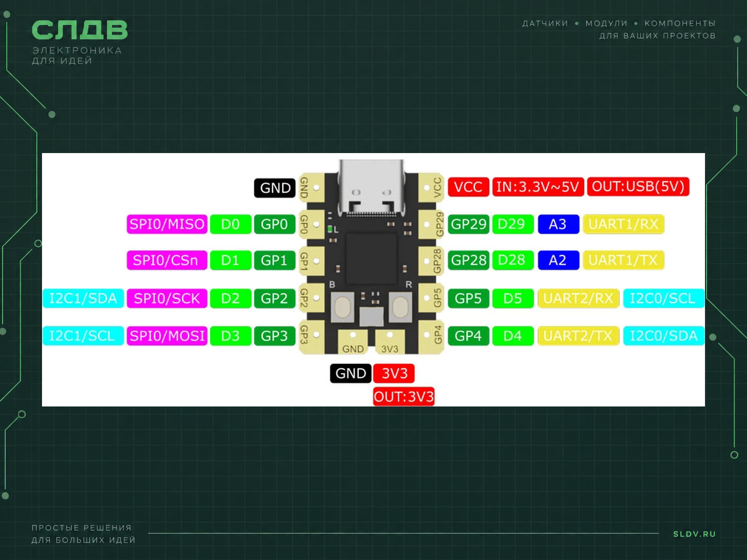Click the D2 label
Viewport: 747px width, 560px height.
230,298
